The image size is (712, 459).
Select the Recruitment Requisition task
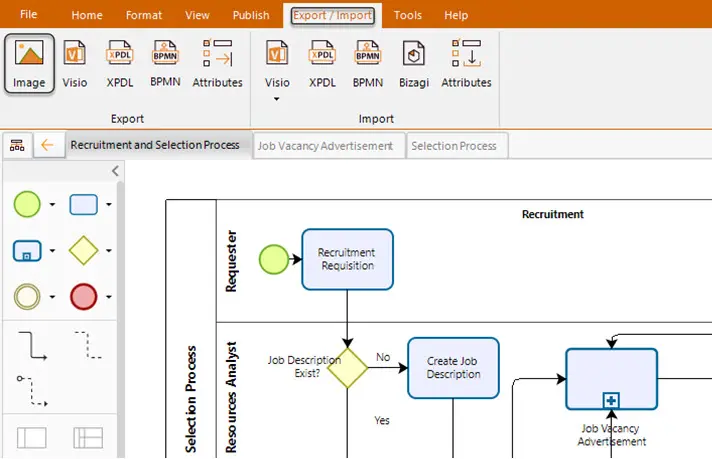[x=347, y=259]
